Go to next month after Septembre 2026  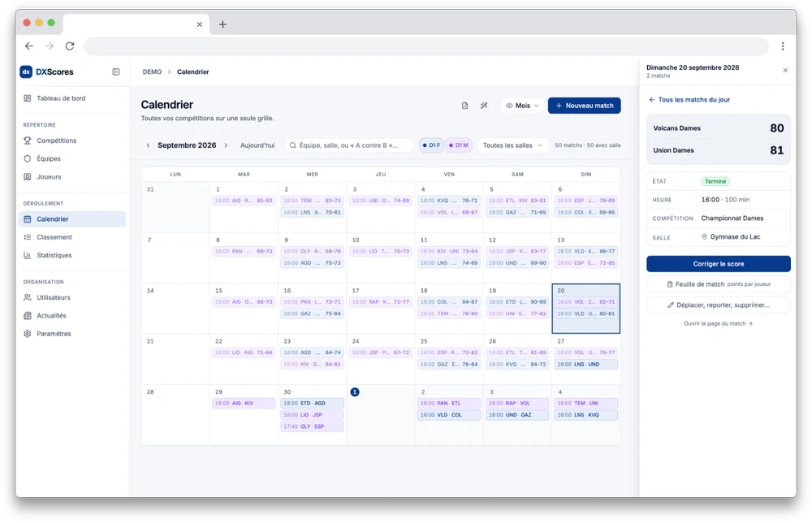click(226, 145)
